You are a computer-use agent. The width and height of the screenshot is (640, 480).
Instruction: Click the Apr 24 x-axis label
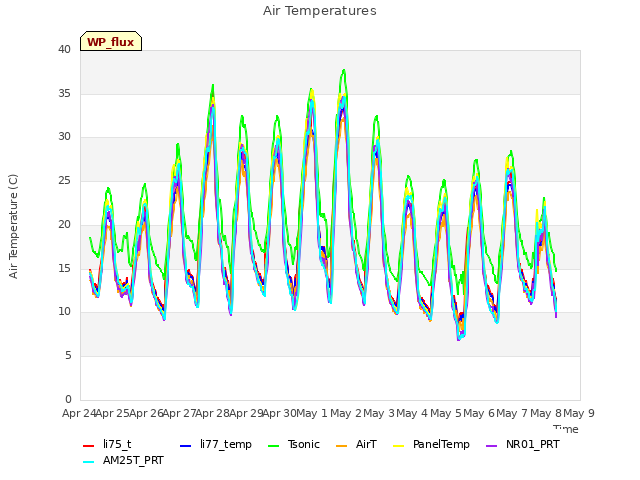[79, 413]
